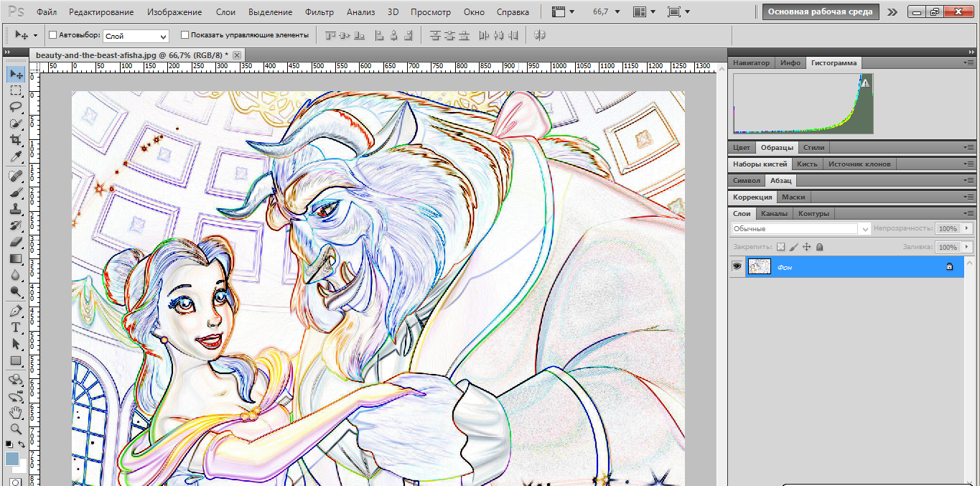Image resolution: width=980 pixels, height=486 pixels.
Task: Select the 3D Object Rotate tool
Action: (x=16, y=380)
